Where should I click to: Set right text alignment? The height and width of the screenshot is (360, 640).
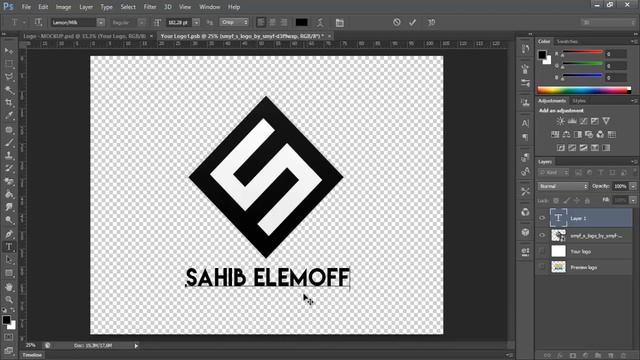click(284, 22)
